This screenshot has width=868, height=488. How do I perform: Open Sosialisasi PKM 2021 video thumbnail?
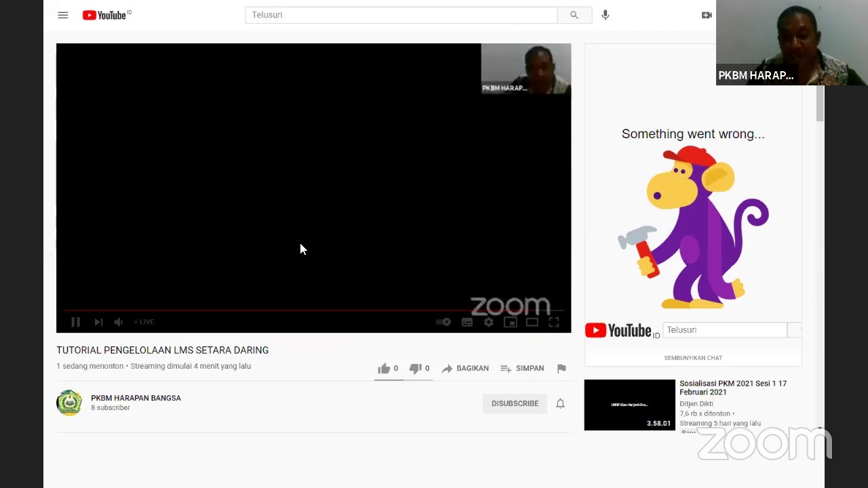[630, 405]
